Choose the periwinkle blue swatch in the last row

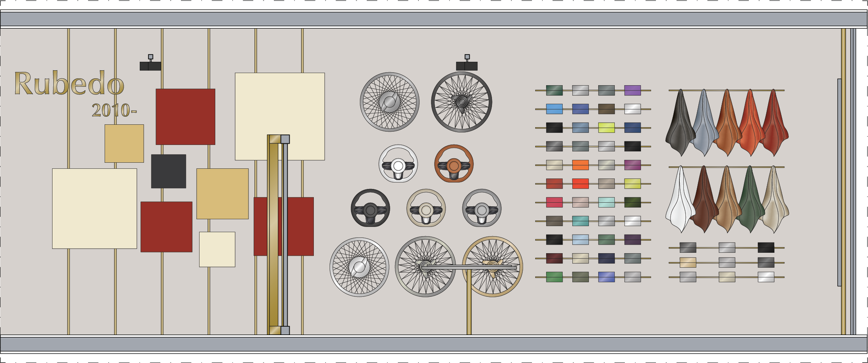coord(606,277)
